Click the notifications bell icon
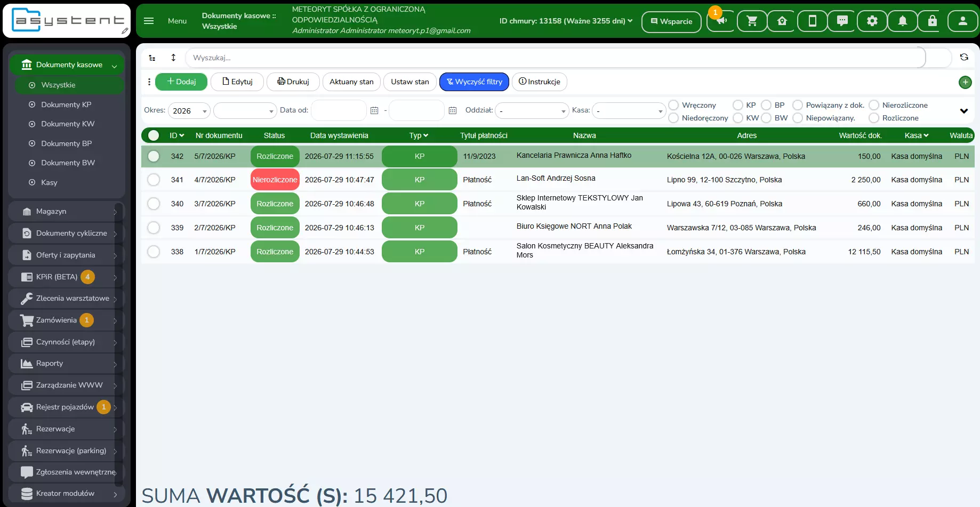The height and width of the screenshot is (507, 980). point(902,21)
